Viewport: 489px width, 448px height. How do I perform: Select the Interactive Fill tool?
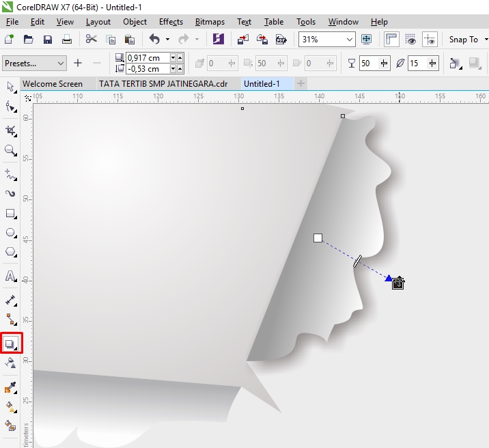pyautogui.click(x=11, y=406)
